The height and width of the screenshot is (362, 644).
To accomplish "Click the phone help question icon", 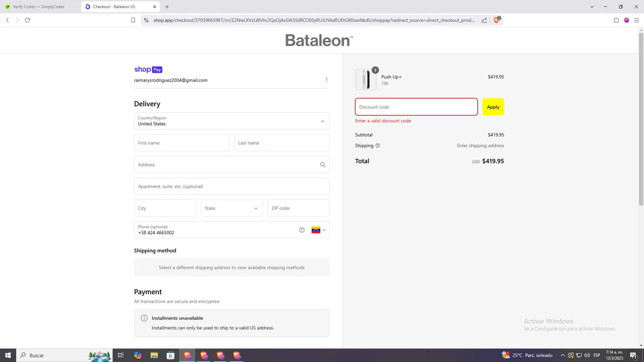I will [x=302, y=230].
